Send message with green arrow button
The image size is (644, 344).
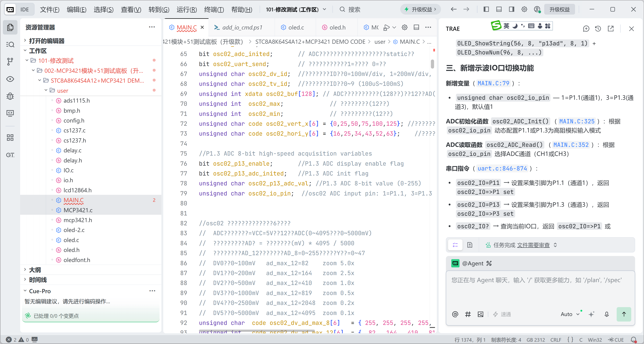pyautogui.click(x=624, y=314)
